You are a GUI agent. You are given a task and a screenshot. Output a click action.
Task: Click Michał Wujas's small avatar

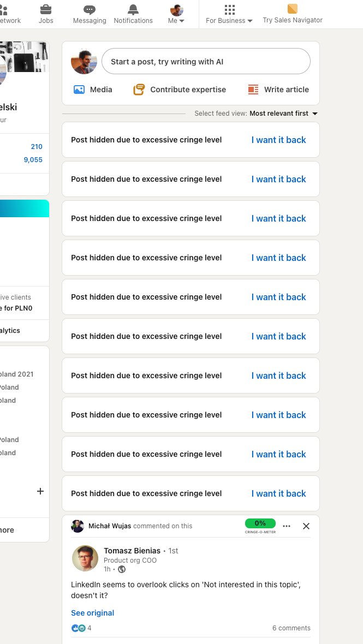point(78,526)
